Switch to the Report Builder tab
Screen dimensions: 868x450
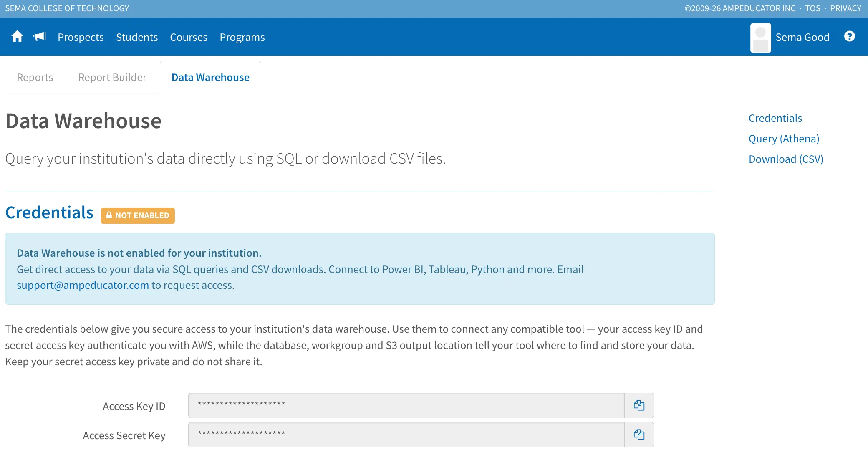(112, 77)
